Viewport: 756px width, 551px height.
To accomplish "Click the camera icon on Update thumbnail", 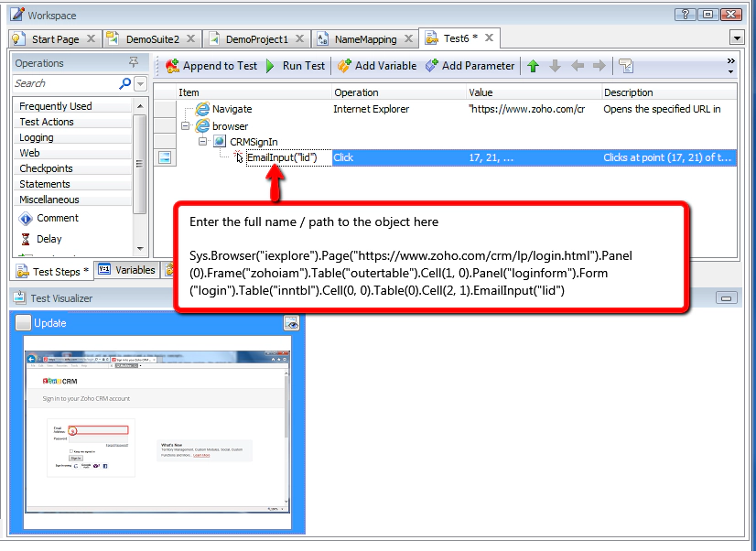I will tap(290, 323).
